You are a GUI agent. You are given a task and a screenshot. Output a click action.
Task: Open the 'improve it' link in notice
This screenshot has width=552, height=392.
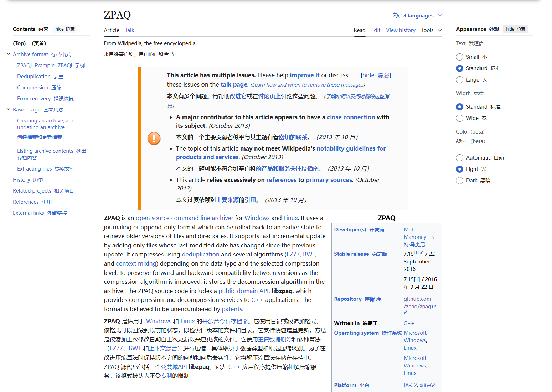click(x=305, y=75)
